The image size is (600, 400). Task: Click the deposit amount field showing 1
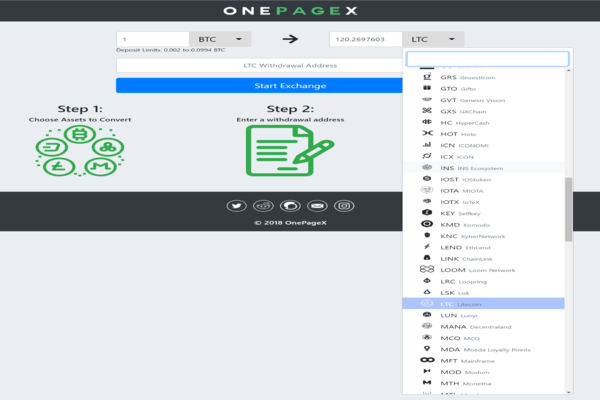tap(153, 39)
